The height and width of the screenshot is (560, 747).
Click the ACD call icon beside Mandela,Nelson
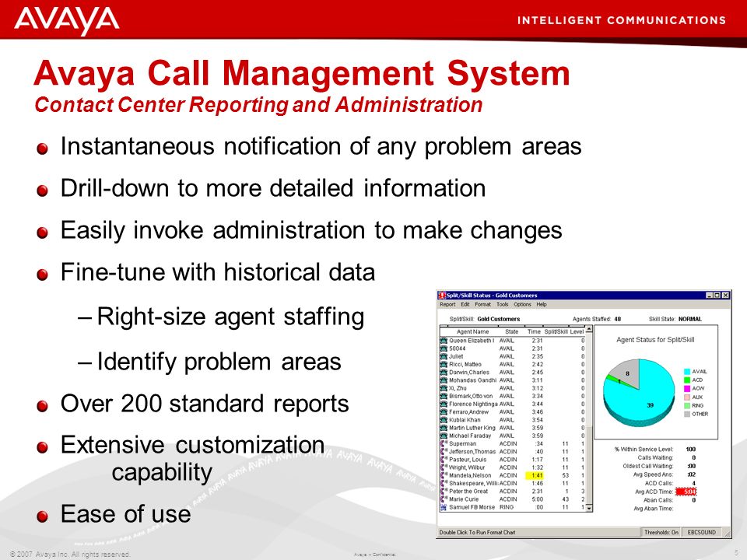(444, 475)
